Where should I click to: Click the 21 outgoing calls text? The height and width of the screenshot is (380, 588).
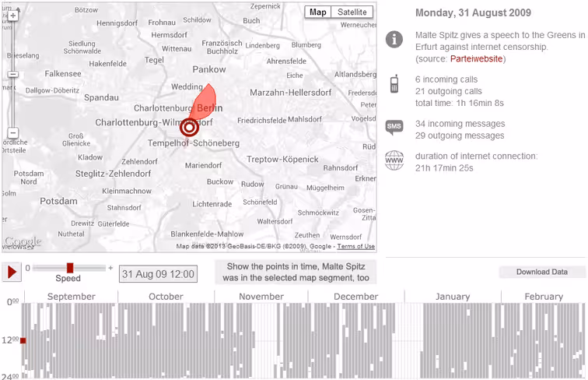coord(449,91)
